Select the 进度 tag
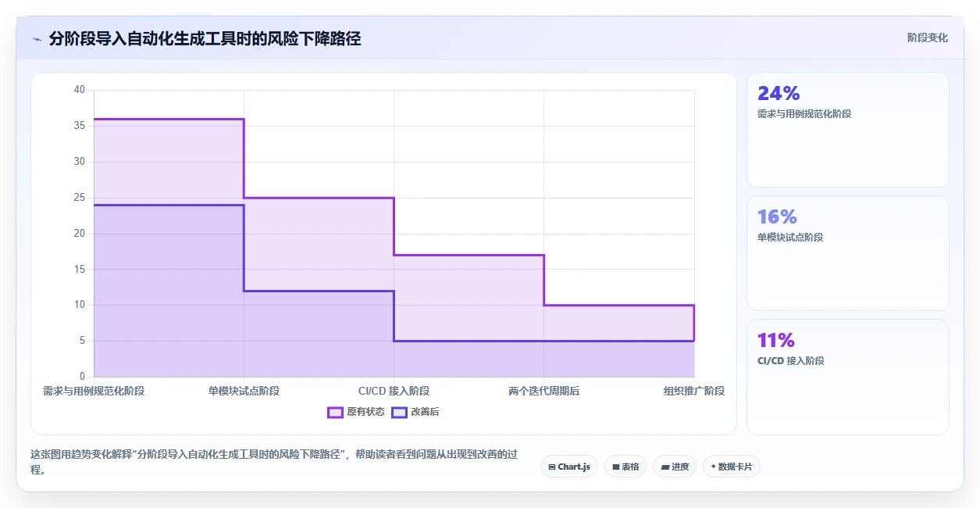This screenshot has height=508, width=980. pyautogui.click(x=675, y=467)
